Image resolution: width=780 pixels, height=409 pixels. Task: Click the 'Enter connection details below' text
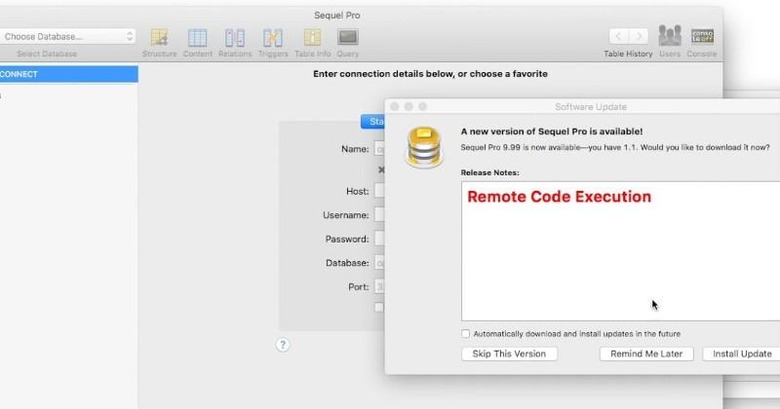[430, 74]
